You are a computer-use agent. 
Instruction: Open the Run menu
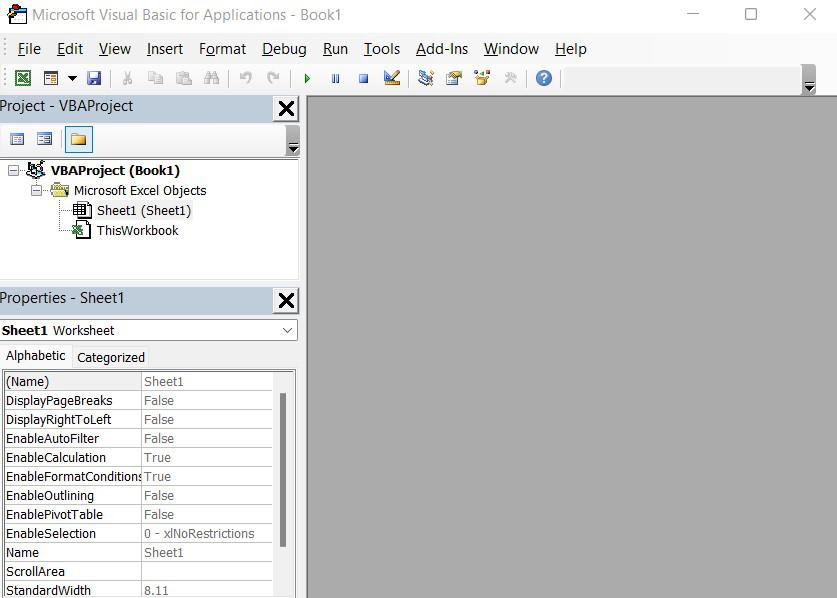point(335,49)
